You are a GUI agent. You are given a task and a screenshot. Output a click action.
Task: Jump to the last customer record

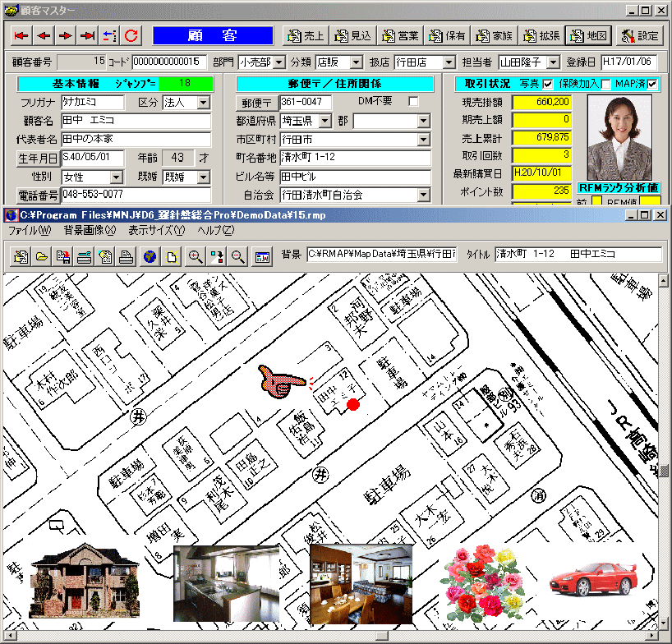[88, 35]
